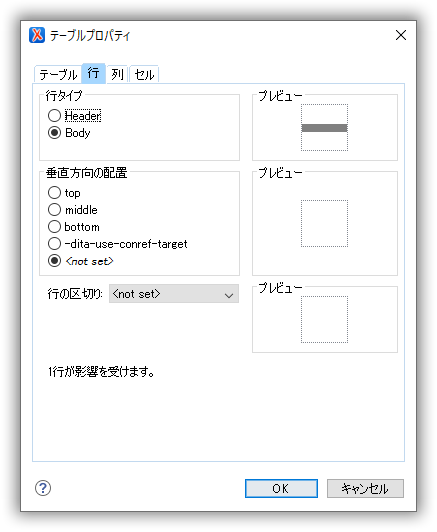Screen dimensions: 437x532
Task: Click the row type preview thumbnail
Action: point(324,128)
